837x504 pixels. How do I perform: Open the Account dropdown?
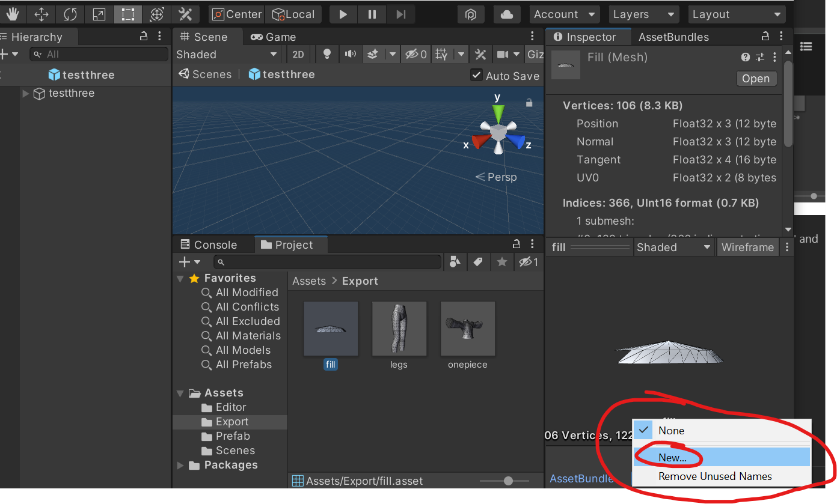coord(565,14)
